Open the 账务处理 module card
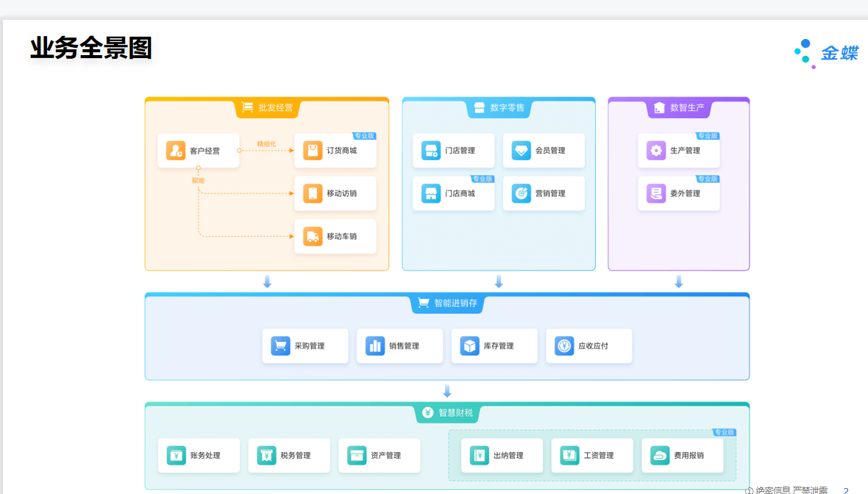Image resolution: width=868 pixels, height=494 pixels. 199,455
